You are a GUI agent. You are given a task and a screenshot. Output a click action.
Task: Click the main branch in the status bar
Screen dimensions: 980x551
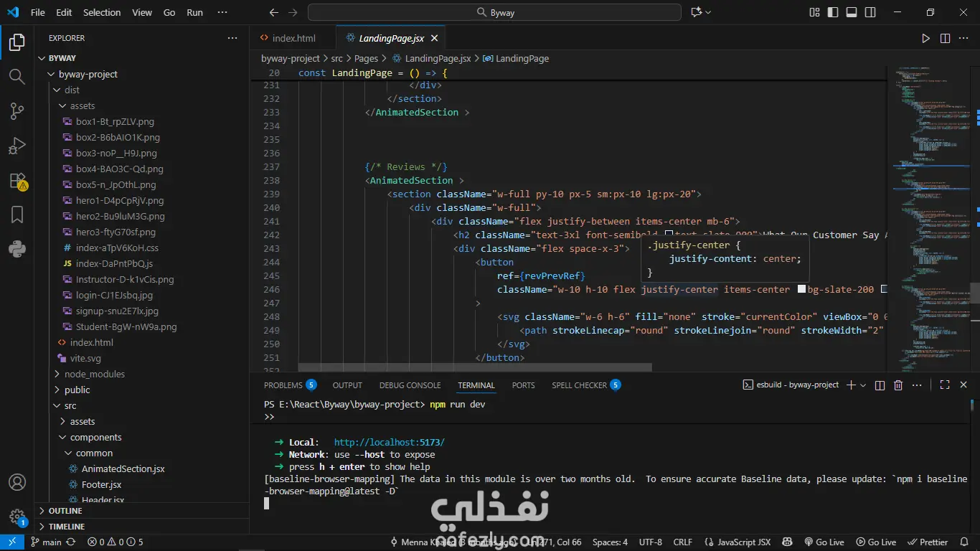46,542
